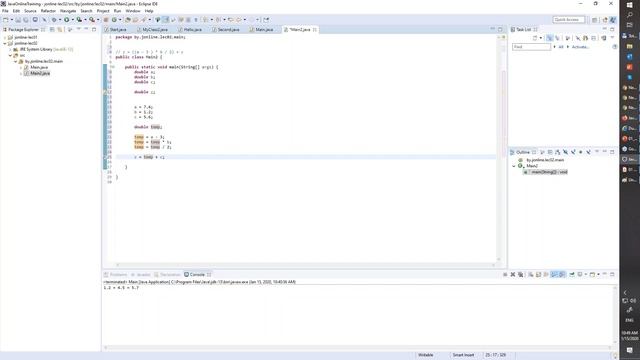Open the Run dropdown arrow next to Run
The image size is (640, 360).
(x=72, y=20)
